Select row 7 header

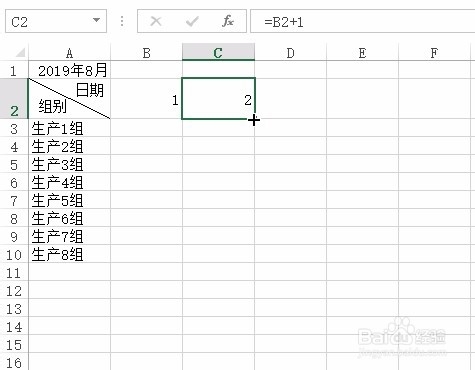tap(14, 200)
